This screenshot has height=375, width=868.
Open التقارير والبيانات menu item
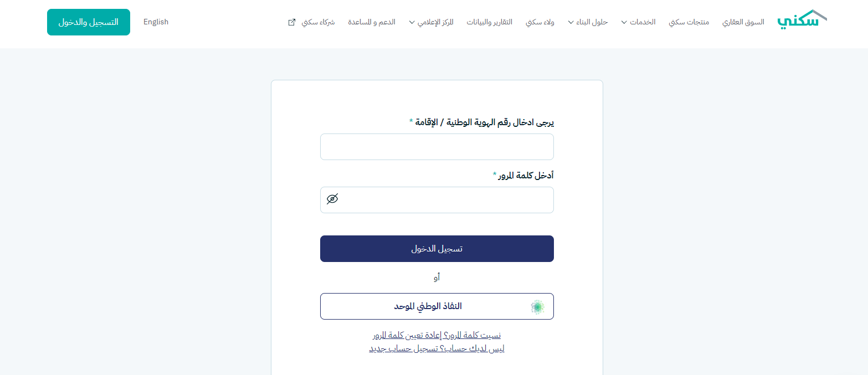coord(489,22)
